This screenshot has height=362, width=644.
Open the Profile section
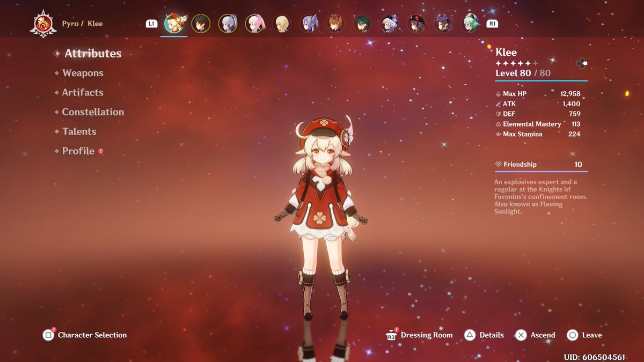(78, 151)
